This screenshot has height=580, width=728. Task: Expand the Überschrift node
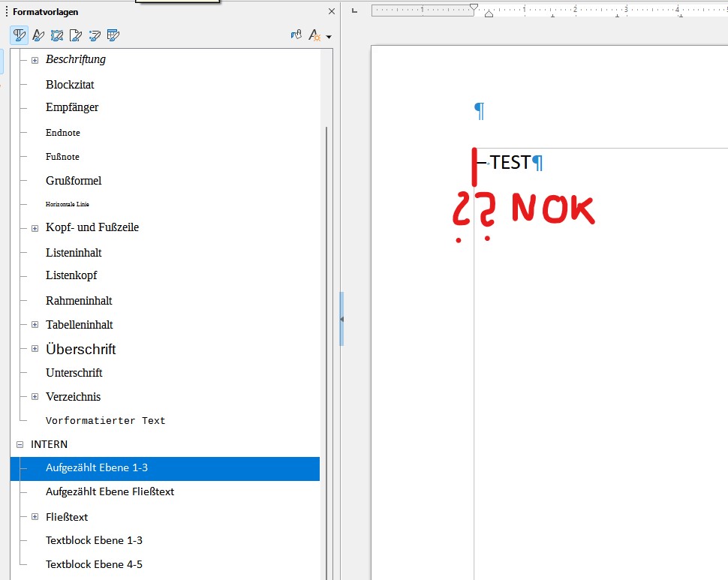click(x=35, y=348)
